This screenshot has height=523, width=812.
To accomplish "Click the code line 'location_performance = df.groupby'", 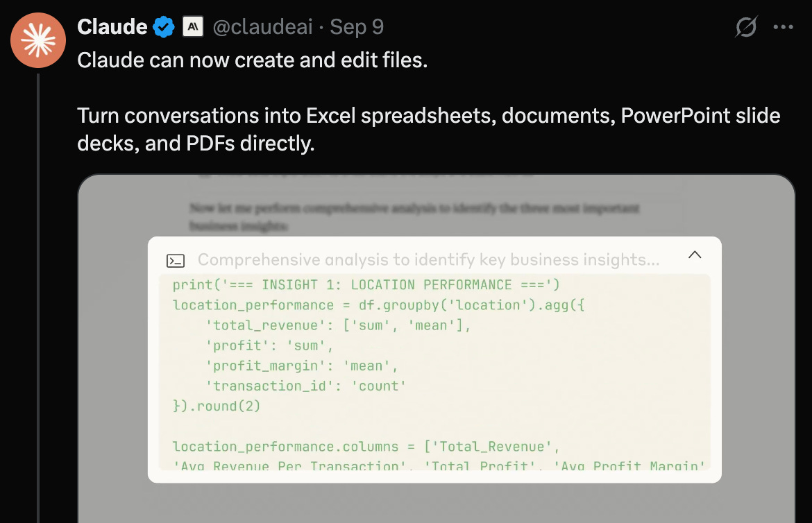I will point(378,305).
